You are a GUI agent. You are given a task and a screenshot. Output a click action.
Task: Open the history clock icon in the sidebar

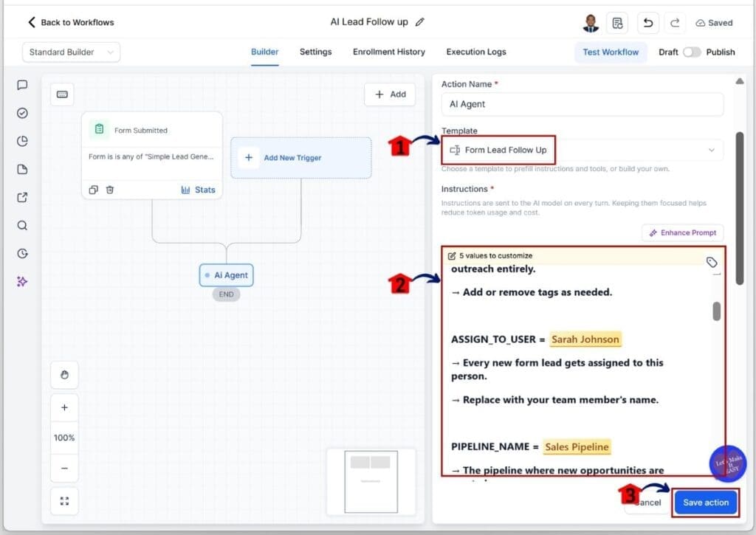22,253
